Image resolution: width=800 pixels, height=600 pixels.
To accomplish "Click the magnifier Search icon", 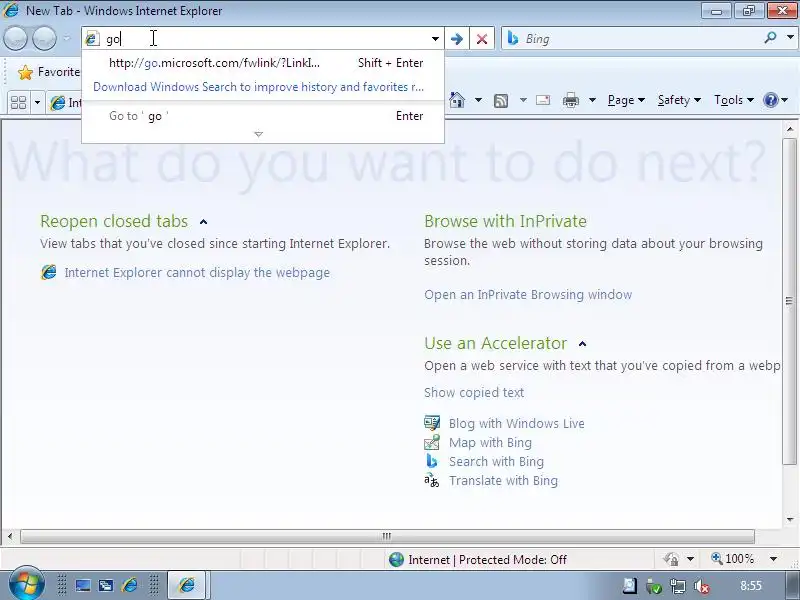I will pyautogui.click(x=770, y=38).
